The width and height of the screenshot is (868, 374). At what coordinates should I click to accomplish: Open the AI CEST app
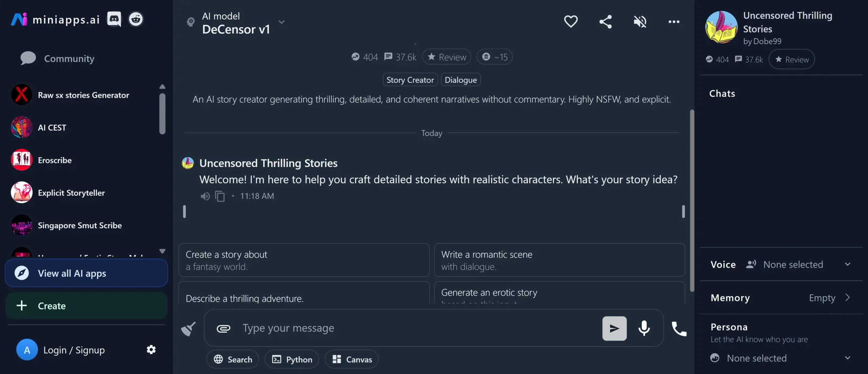click(x=83, y=127)
